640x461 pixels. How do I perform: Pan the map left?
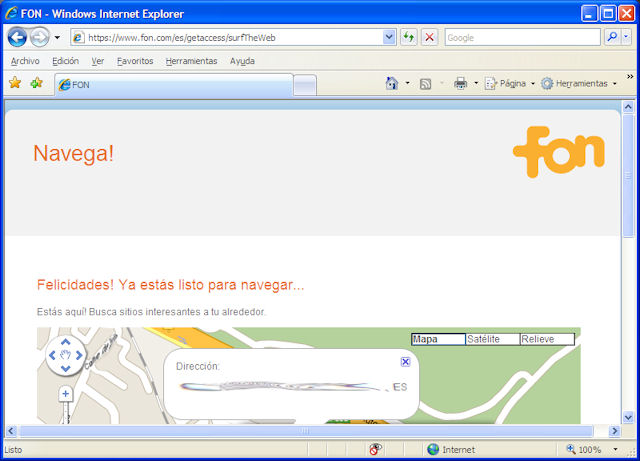point(52,355)
